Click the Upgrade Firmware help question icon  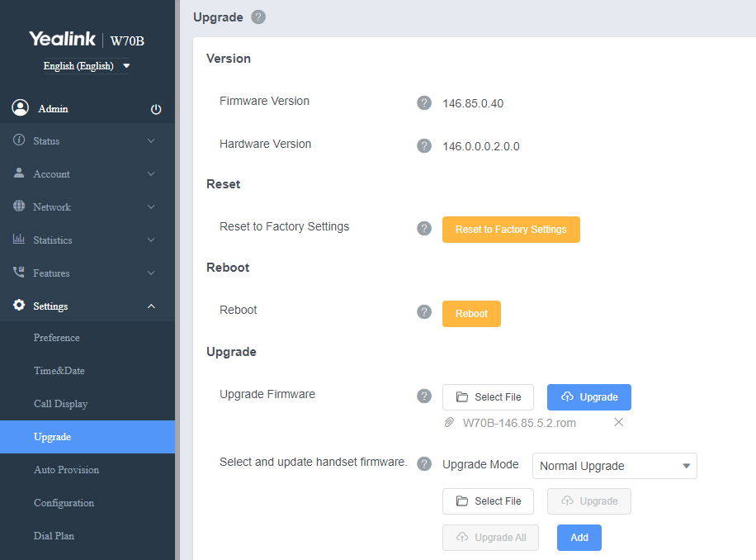coord(424,396)
